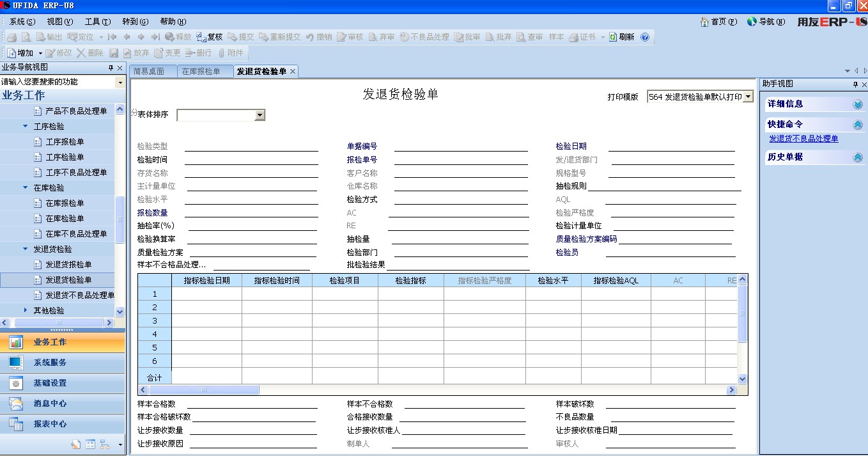Open the 系统(S) menu

tap(22, 22)
